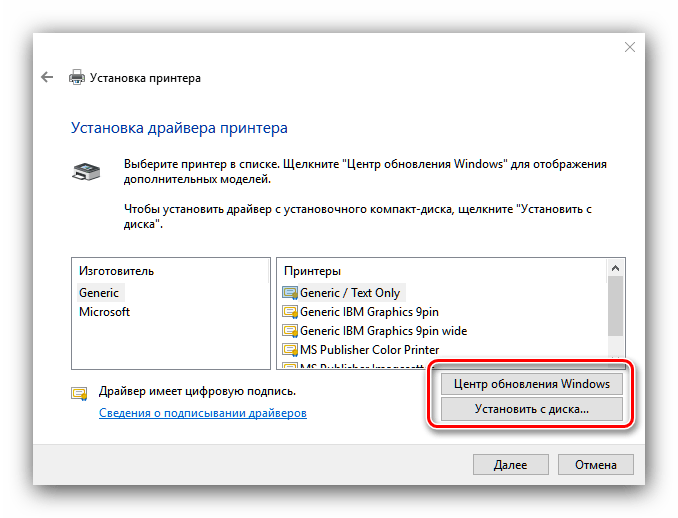Image resolution: width=678 pixels, height=518 pixels.
Task: Close the printer installation window
Action: point(629,47)
